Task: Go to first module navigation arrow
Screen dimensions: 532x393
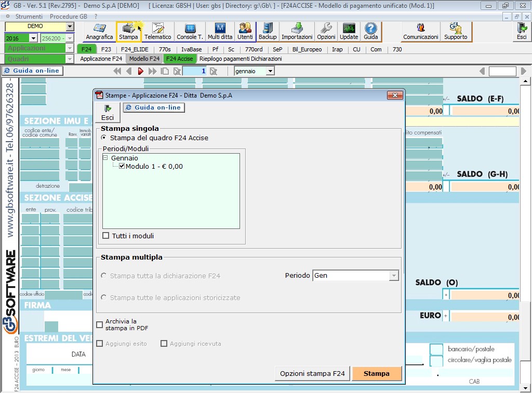Action: coord(117,71)
